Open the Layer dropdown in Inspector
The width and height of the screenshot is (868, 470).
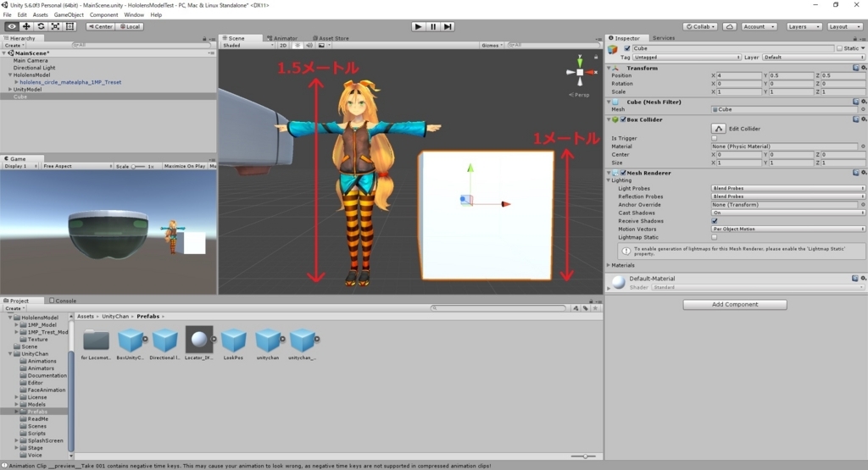[813, 58]
